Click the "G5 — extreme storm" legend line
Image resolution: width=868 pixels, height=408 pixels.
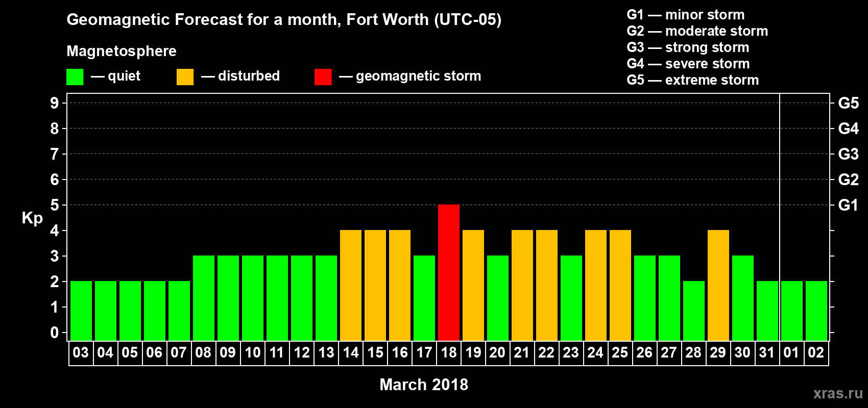693,80
